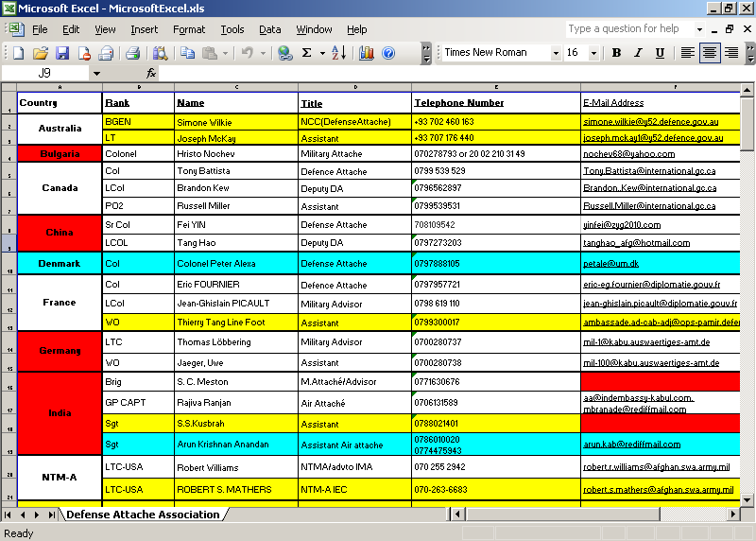The image size is (756, 541).
Task: Launch the Chart Wizard icon
Action: [366, 53]
